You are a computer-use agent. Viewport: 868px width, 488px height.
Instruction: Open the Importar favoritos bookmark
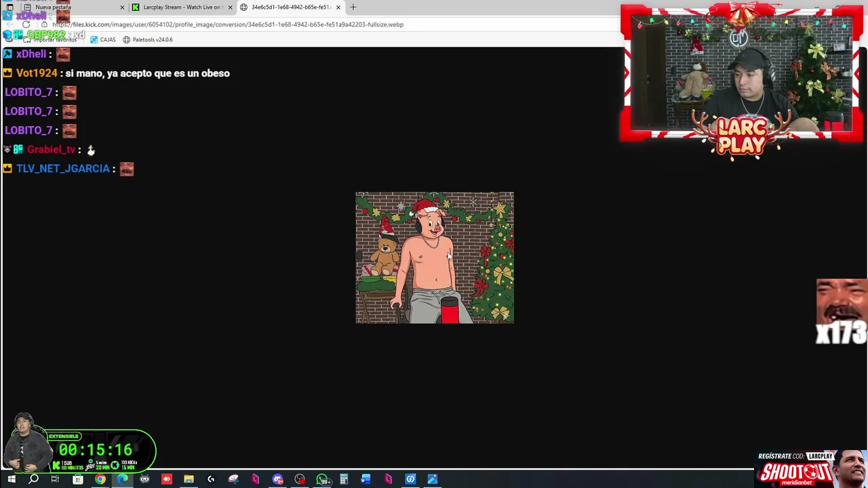tap(51, 39)
